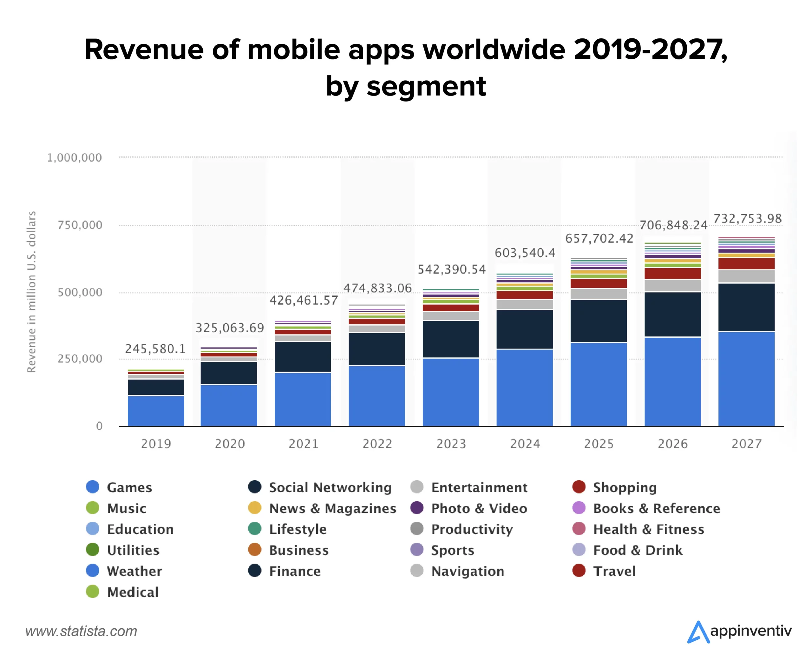Image resolution: width=812 pixels, height=661 pixels.
Task: Click the 2027 Shopping bar segment
Action: click(x=747, y=263)
